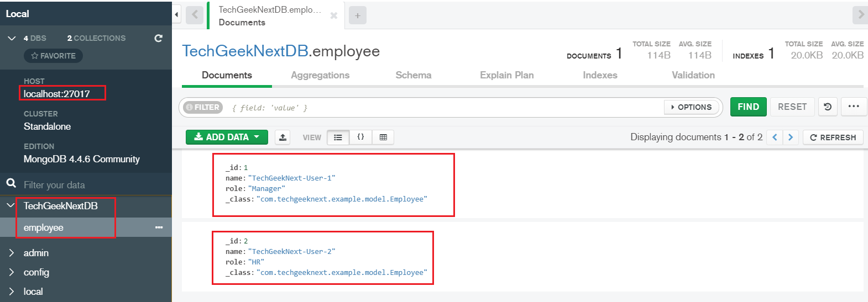Screen dimensions: 868x302
Task: Collapse the databases overview chevron
Action: [x=12, y=38]
